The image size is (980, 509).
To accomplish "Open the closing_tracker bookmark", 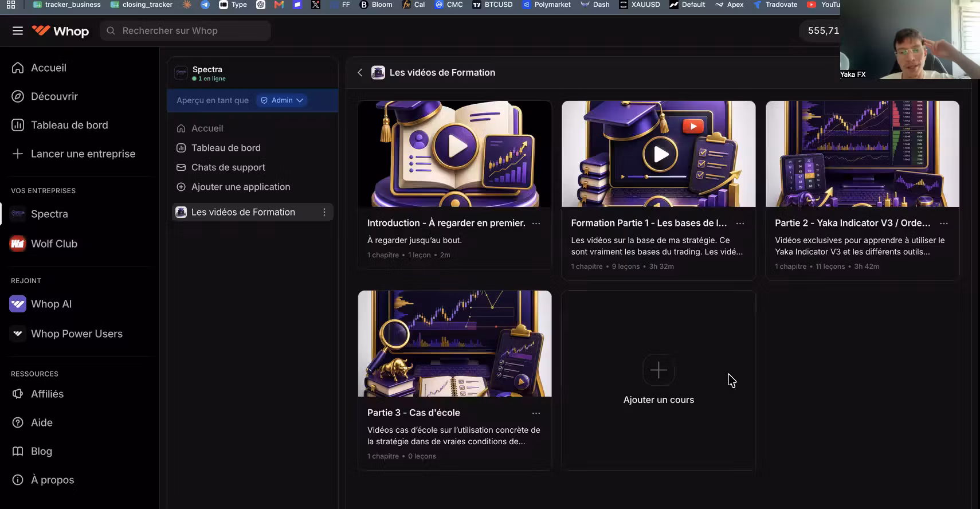I will (x=142, y=5).
